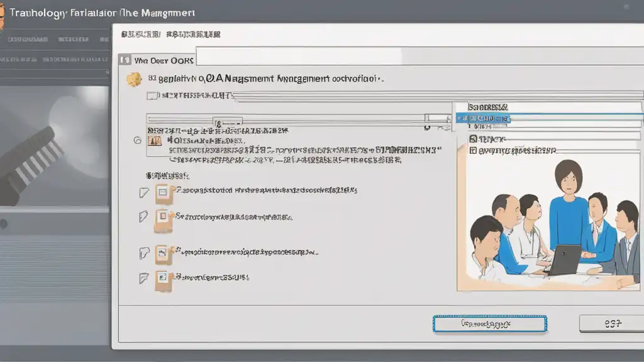Select the 'Vhe Doer OOKS' tab
644x362 pixels.
pos(157,60)
